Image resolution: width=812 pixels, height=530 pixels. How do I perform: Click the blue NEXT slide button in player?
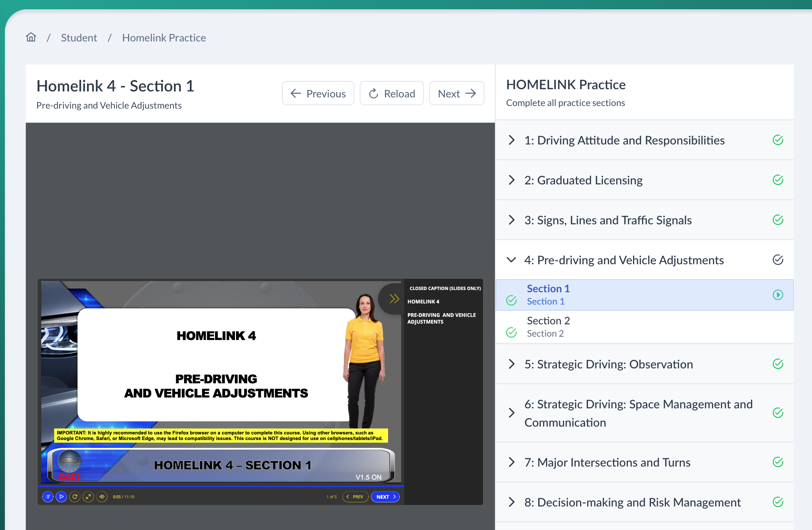pyautogui.click(x=385, y=497)
